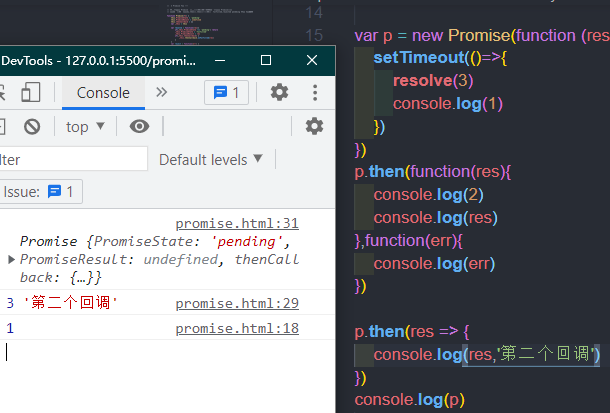Maximize the DevTools window
Viewport: 610px width, 413px height.
(266, 61)
